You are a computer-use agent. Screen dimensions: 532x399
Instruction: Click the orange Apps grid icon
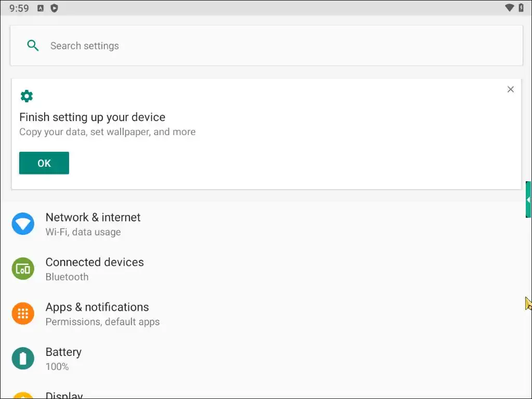[x=23, y=314]
